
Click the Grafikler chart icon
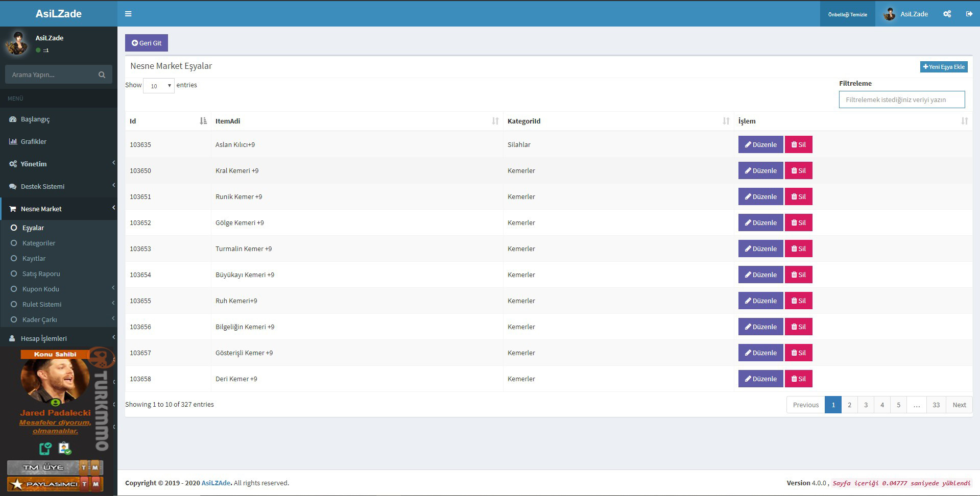pyautogui.click(x=13, y=141)
